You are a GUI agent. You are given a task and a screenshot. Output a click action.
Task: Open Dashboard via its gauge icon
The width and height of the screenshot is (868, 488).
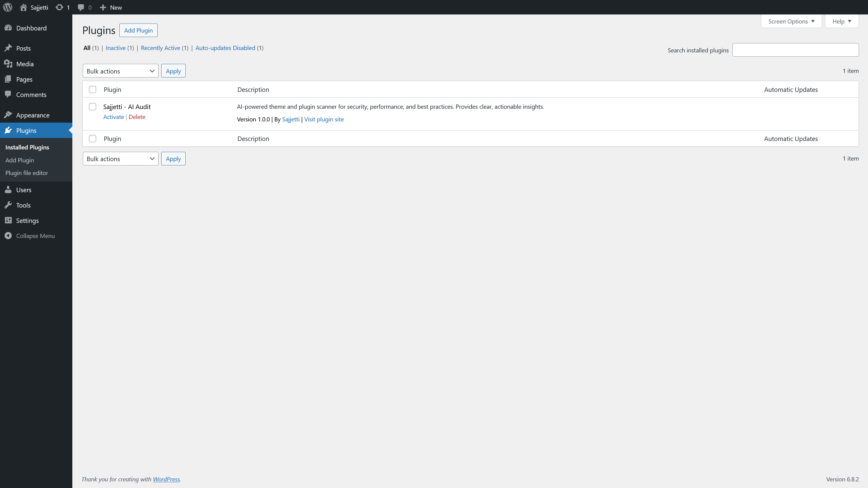[x=8, y=28]
